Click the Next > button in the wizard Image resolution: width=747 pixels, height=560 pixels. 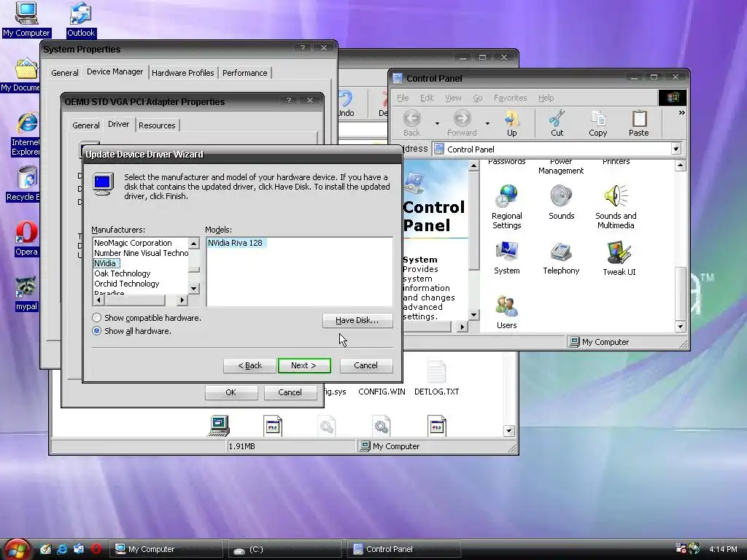point(304,365)
